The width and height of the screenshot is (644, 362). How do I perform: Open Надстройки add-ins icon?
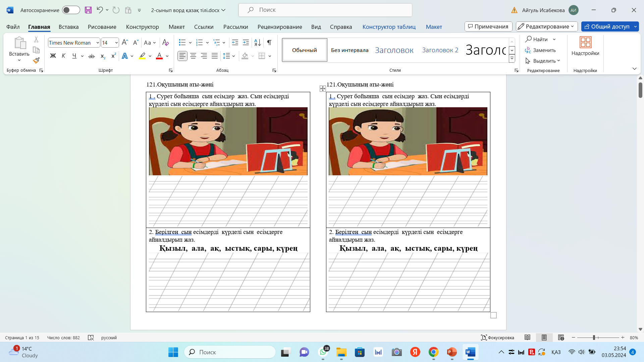point(585,46)
